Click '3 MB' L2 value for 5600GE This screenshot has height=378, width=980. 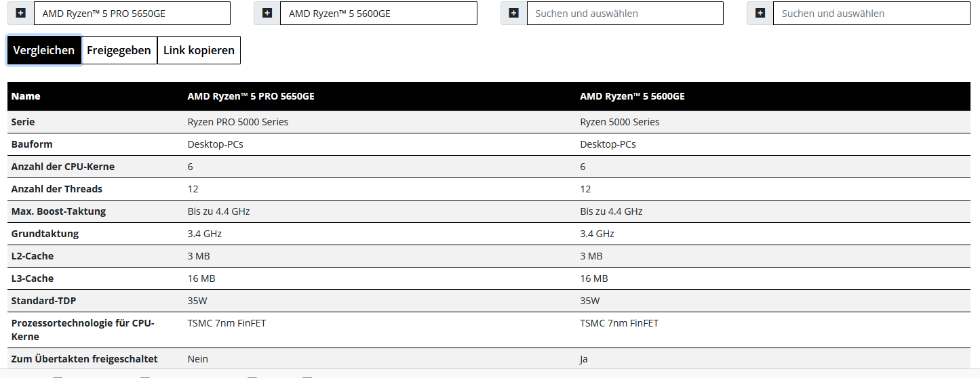591,256
